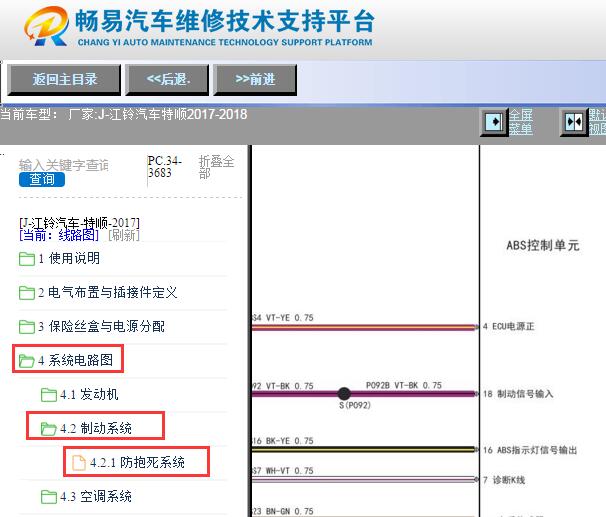606x517 pixels.
Task: Click the [当前: 线路图] link
Action: coord(59,235)
